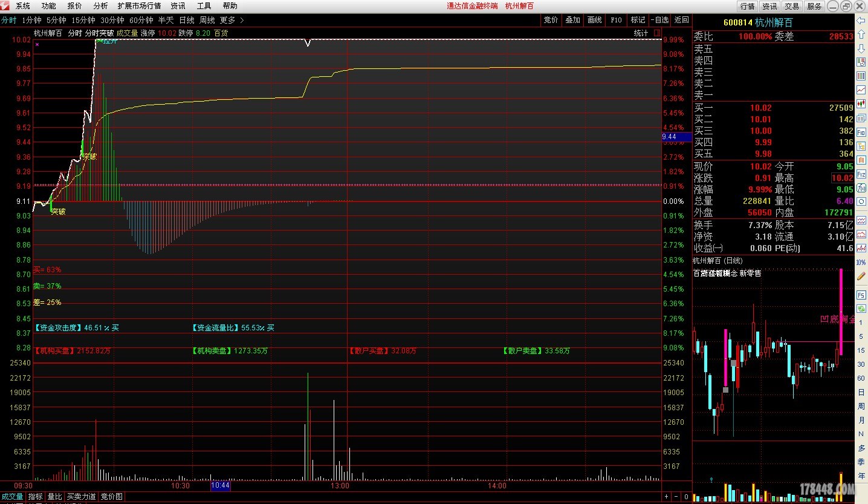868x504 pixels.
Task: Select the 60-minute period '60' in sidebar
Action: pyautogui.click(x=861, y=378)
